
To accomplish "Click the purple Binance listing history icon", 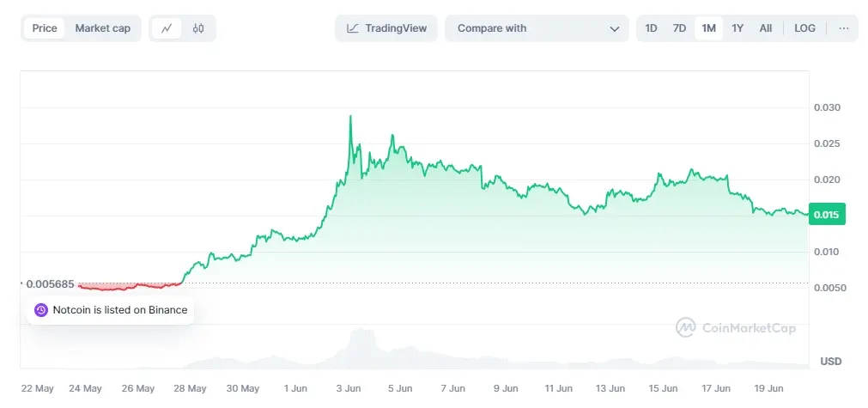I will click(x=40, y=310).
